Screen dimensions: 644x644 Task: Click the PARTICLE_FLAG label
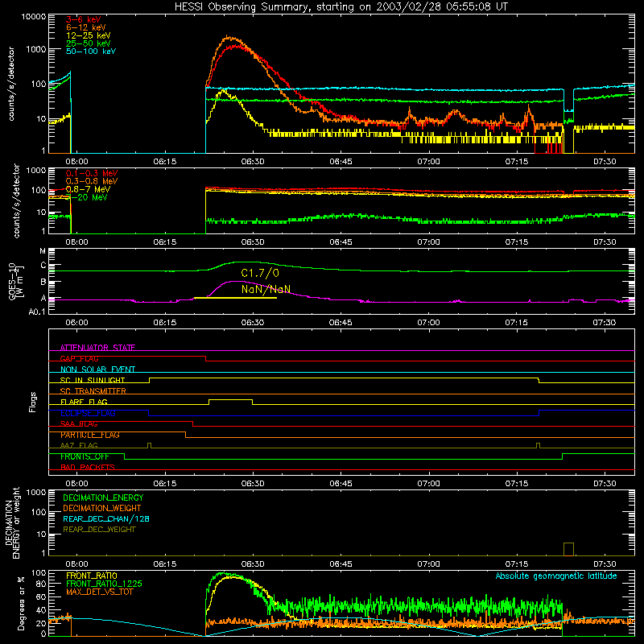point(90,435)
